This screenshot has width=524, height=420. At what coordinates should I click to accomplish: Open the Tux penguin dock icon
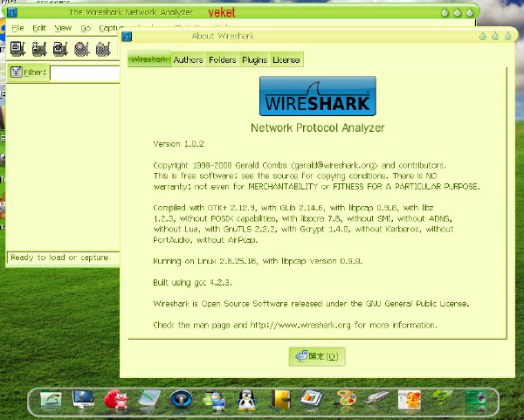(246, 400)
